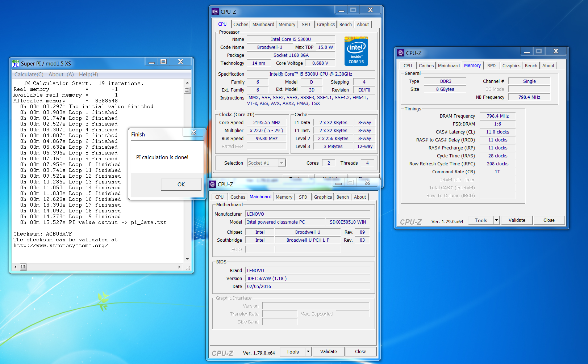
Task: Click OK in the Finish dialog
Action: 181,184
